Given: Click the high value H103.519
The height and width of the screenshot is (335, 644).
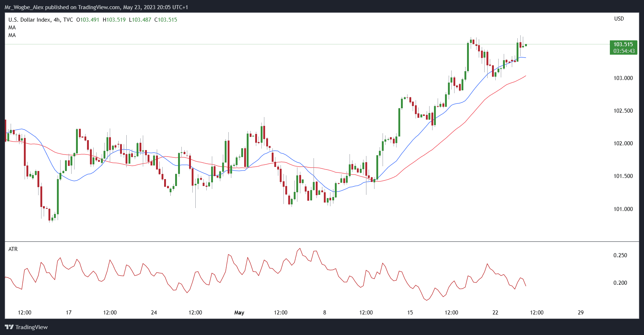Looking at the screenshot, I should (x=114, y=20).
